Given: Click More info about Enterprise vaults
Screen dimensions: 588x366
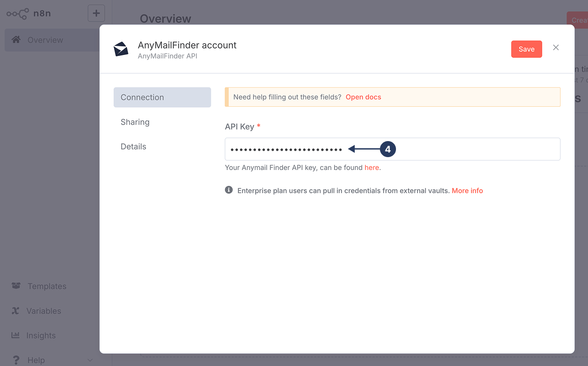Looking at the screenshot, I should [x=467, y=190].
